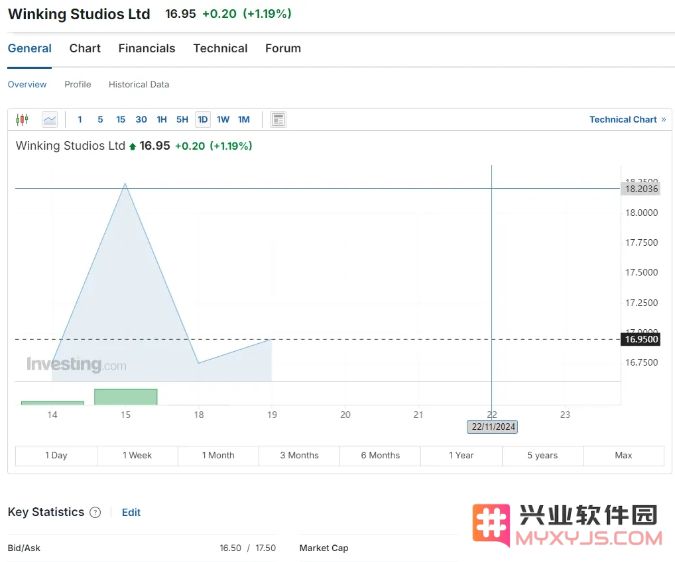Select the 1D chart interval

(x=203, y=119)
